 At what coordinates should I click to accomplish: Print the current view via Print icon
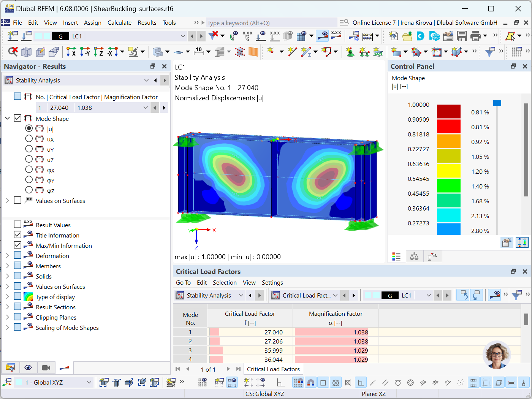476,36
